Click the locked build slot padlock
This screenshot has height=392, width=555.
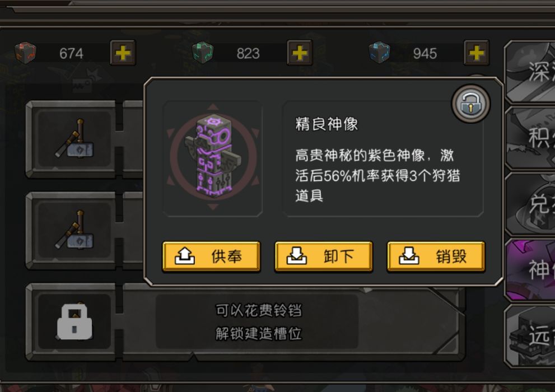[x=74, y=321]
